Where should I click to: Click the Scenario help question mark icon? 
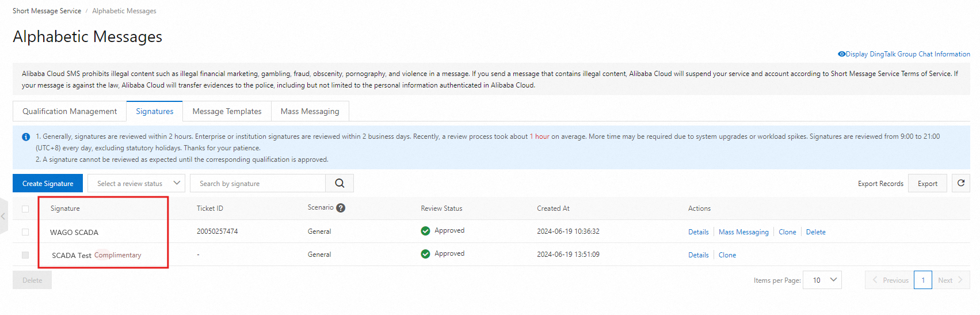(341, 208)
